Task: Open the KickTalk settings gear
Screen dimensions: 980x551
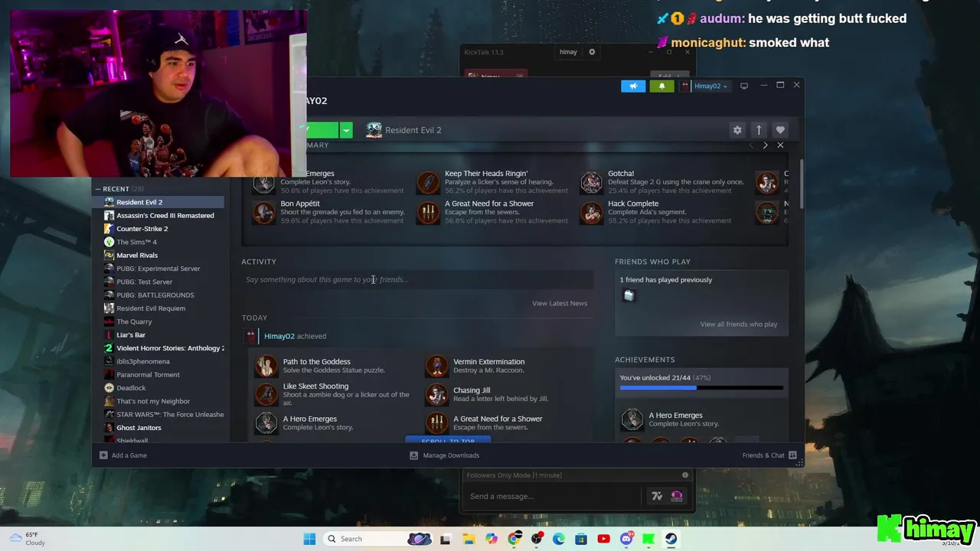Action: point(592,52)
